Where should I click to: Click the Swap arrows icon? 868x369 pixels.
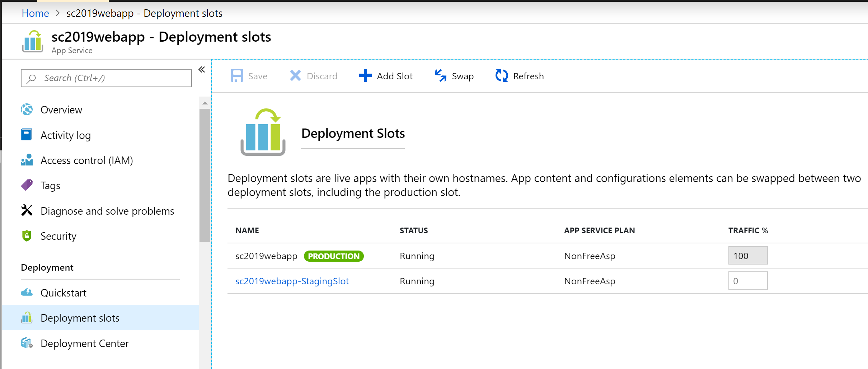coord(441,76)
